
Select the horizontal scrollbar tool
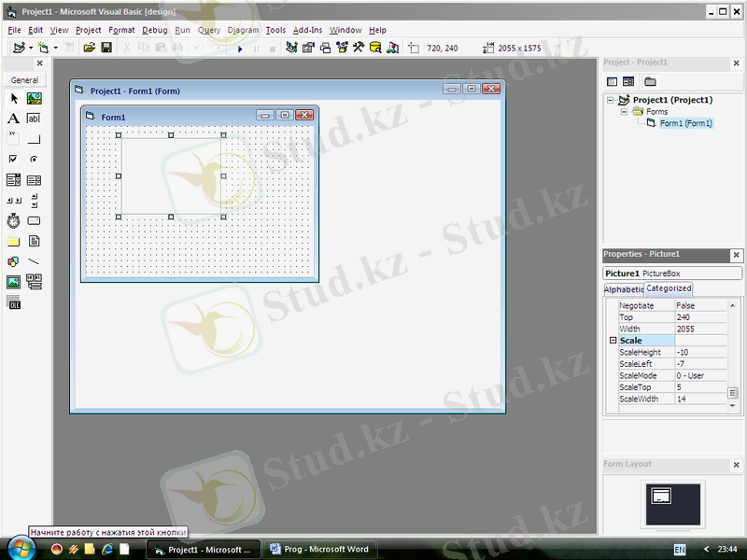pos(14,201)
